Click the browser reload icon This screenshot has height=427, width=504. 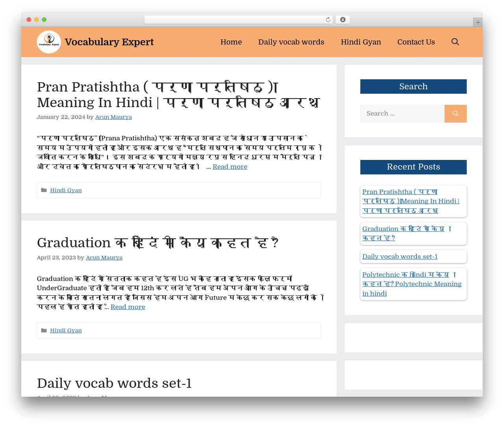(328, 20)
